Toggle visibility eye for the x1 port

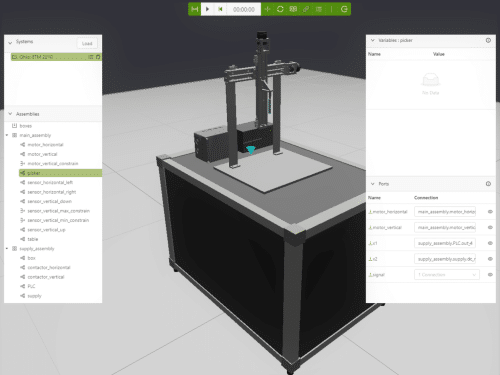pos(490,243)
